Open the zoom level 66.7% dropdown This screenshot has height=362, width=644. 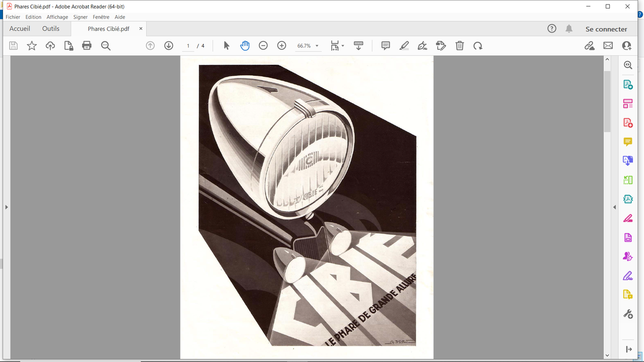pos(307,46)
